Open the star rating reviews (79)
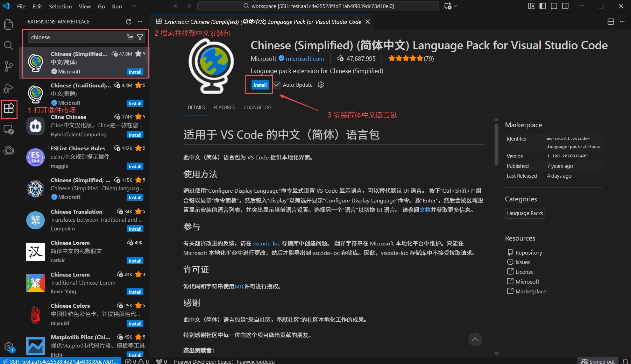This screenshot has width=631, height=364. pos(411,58)
